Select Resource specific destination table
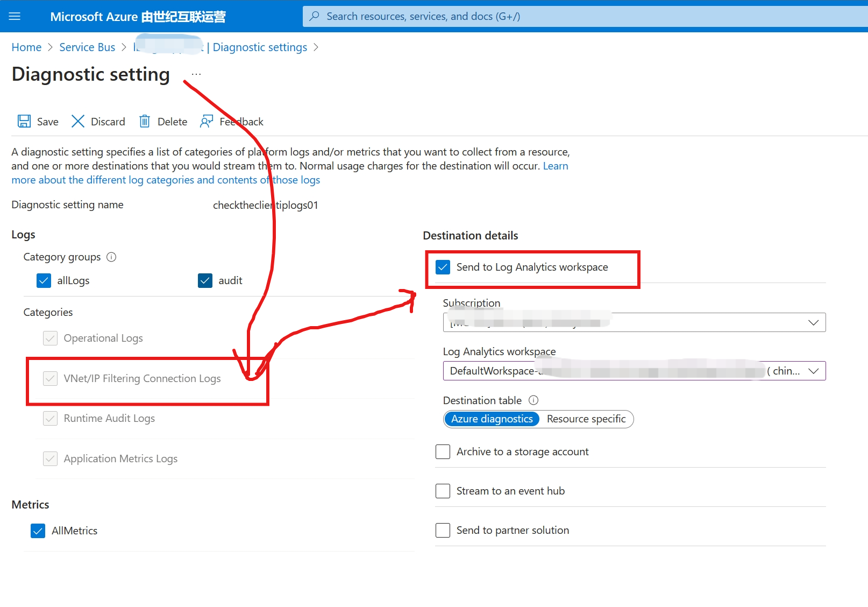 coord(586,419)
